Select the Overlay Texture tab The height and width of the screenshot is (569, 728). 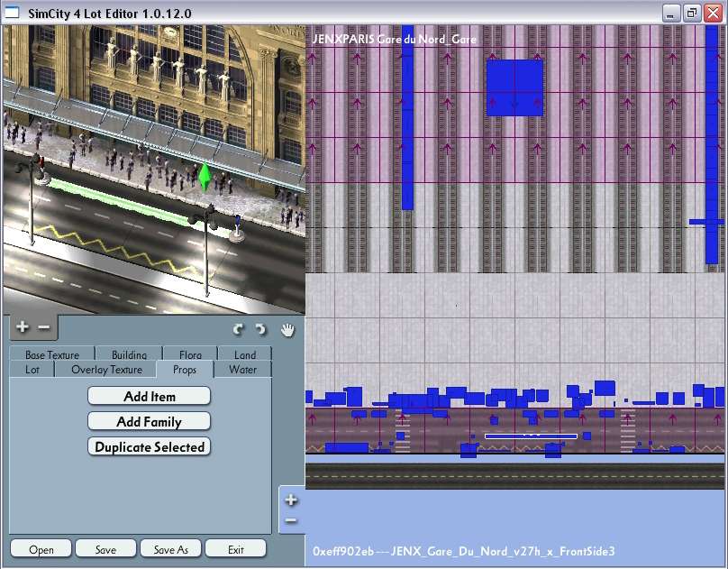106,370
